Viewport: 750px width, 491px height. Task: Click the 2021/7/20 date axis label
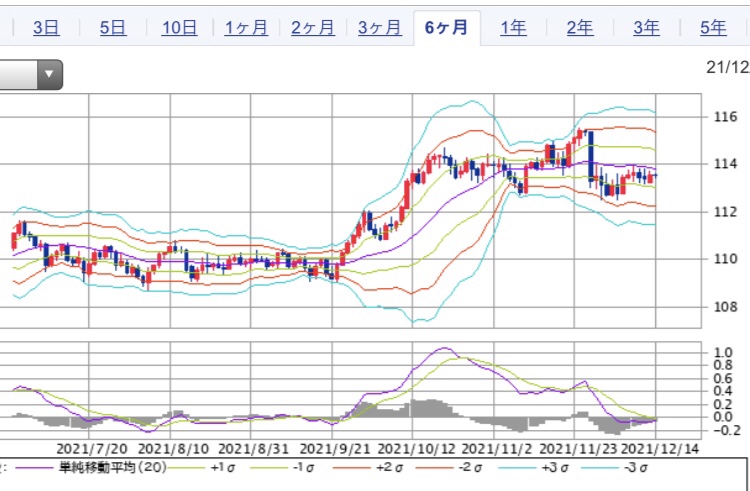click(92, 449)
